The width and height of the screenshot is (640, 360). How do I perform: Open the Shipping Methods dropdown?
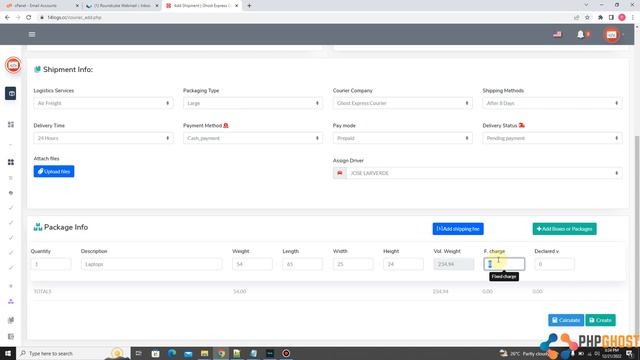(552, 103)
